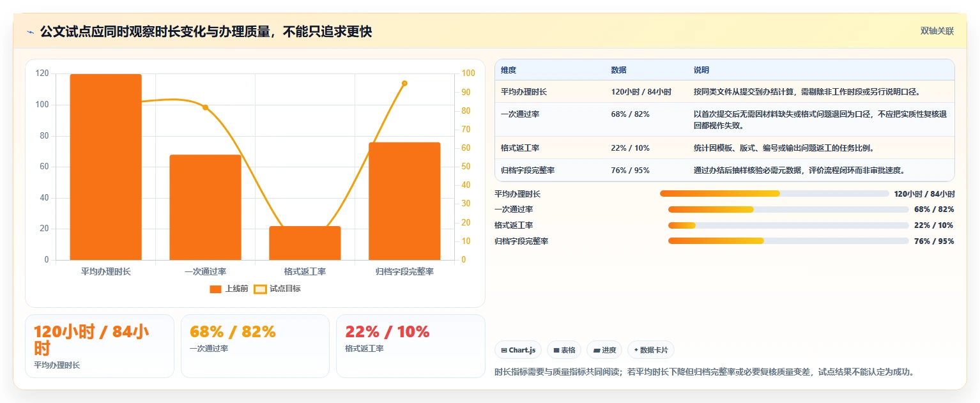The height and width of the screenshot is (403, 980).
Task: Select the 进度 chip
Action: [x=604, y=350]
